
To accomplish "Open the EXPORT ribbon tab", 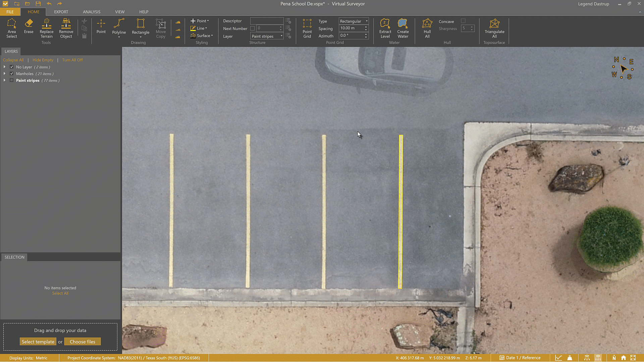I will pyautogui.click(x=61, y=12).
